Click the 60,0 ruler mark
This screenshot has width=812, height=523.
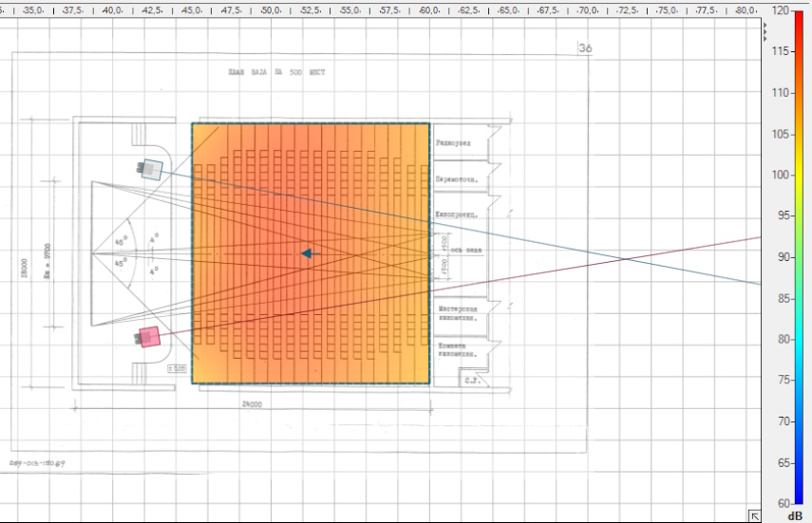tap(429, 10)
